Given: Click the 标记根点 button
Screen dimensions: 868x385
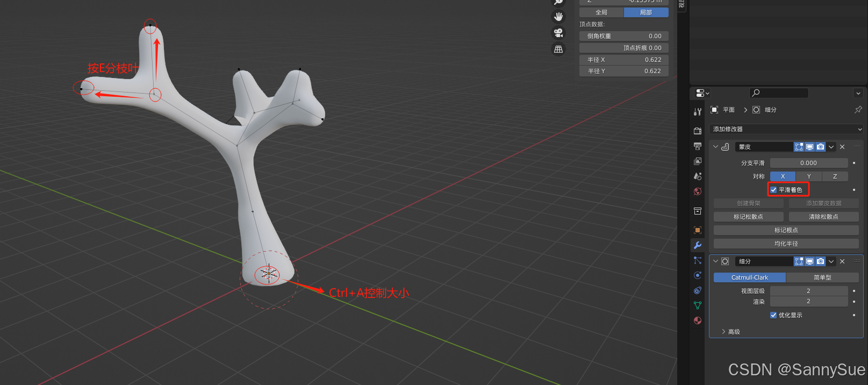Looking at the screenshot, I should click(x=786, y=230).
